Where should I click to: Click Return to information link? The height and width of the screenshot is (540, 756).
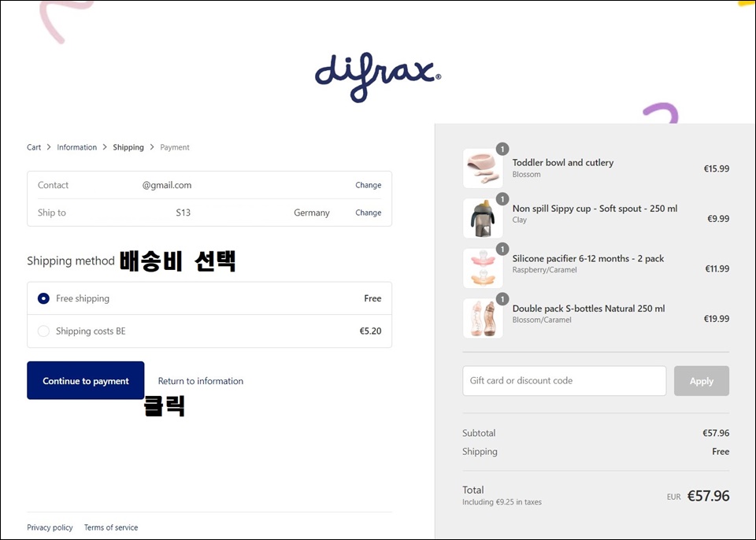click(x=201, y=381)
